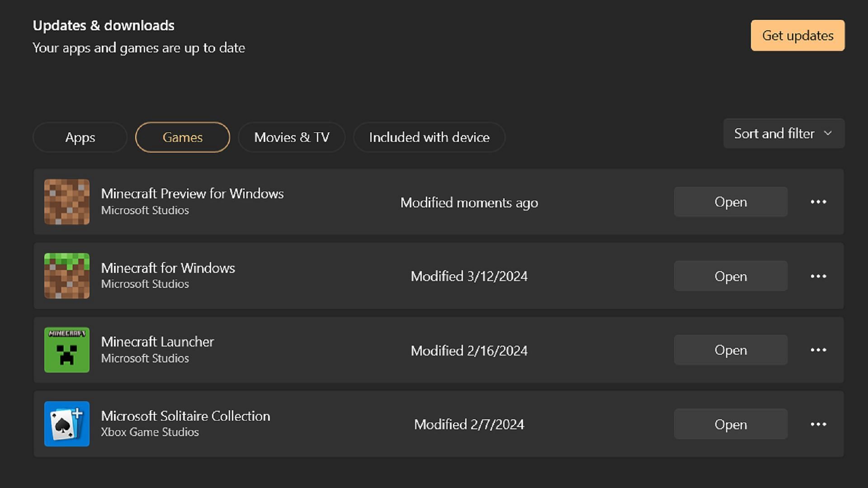The width and height of the screenshot is (868, 488).
Task: Open more options for Minecraft Preview for Windows
Action: tap(818, 202)
